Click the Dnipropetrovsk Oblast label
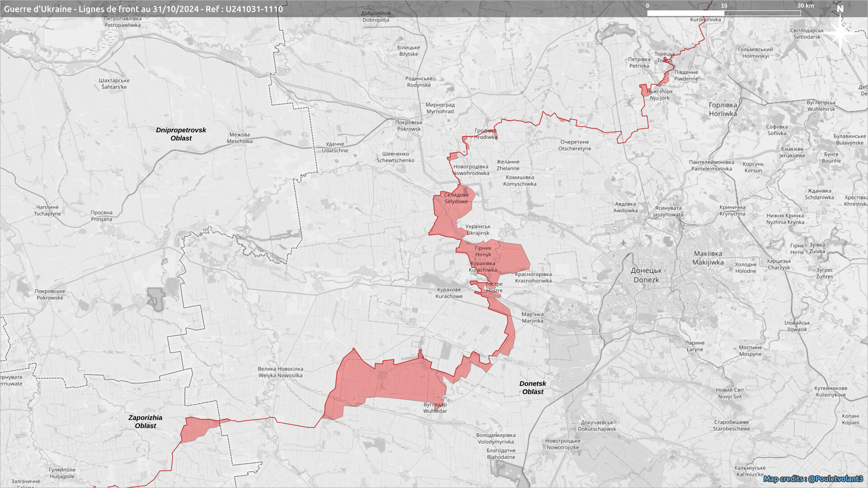This screenshot has width=868, height=488. (x=181, y=134)
